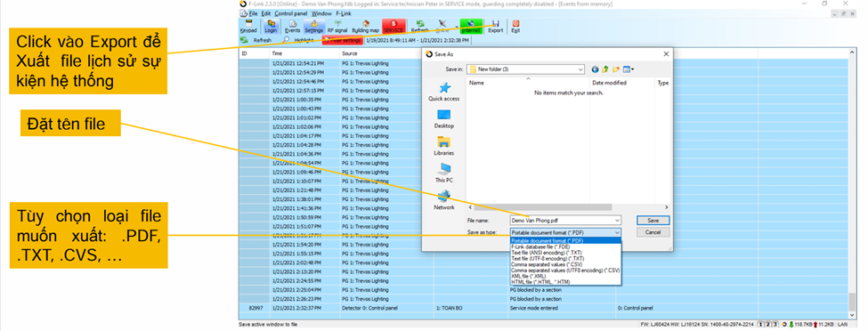The image size is (868, 331).
Task: Click event time 1/21/2021 2:26:23 PM
Action: click(x=296, y=299)
